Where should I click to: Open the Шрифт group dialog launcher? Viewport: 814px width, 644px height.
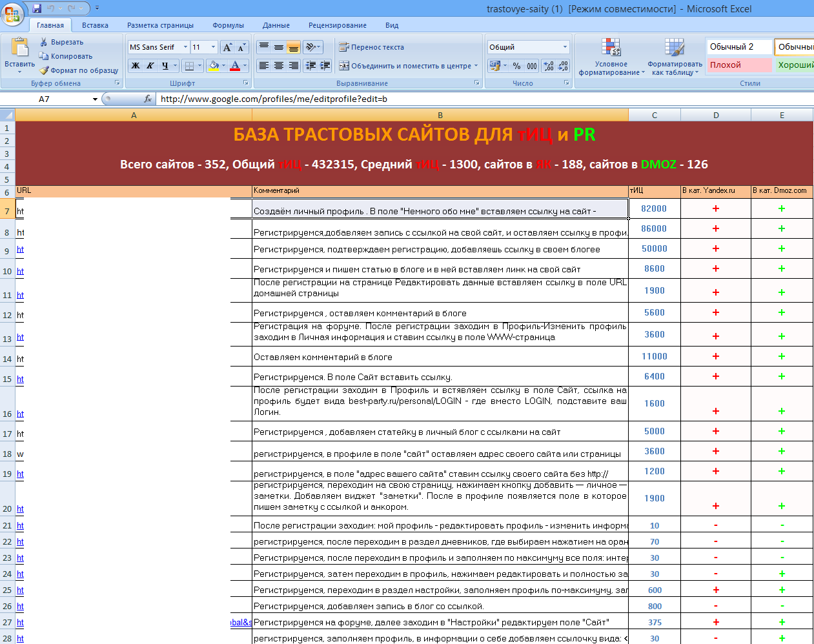point(246,83)
